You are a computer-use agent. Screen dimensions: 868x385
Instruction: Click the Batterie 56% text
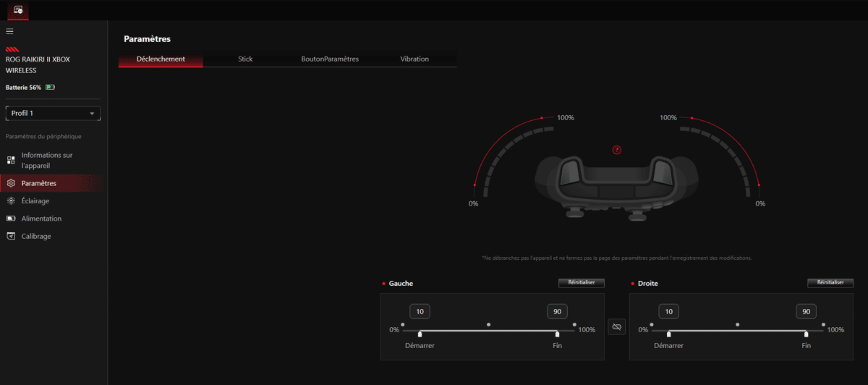point(23,87)
